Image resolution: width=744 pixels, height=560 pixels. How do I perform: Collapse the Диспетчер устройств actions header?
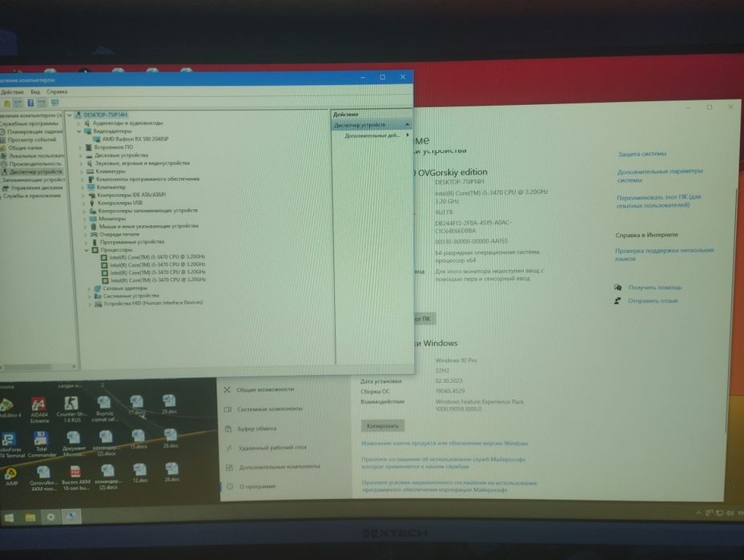(x=407, y=125)
